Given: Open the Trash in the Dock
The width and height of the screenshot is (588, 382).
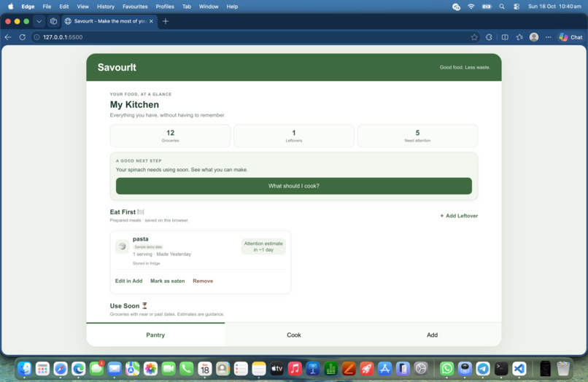Looking at the screenshot, I should click(x=563, y=369).
